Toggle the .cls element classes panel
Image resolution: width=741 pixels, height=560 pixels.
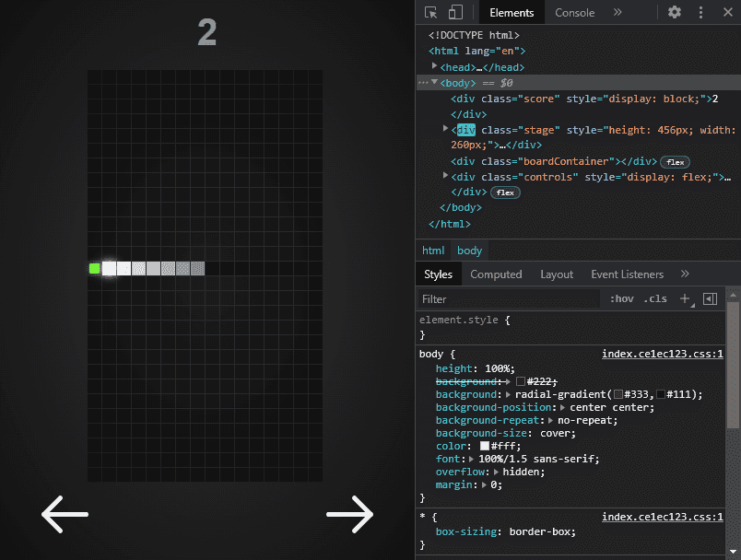655,298
